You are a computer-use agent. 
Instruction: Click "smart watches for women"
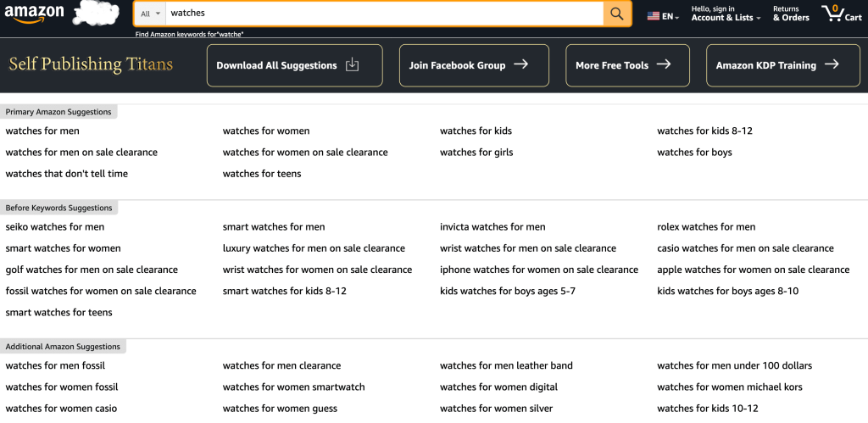pyautogui.click(x=63, y=248)
